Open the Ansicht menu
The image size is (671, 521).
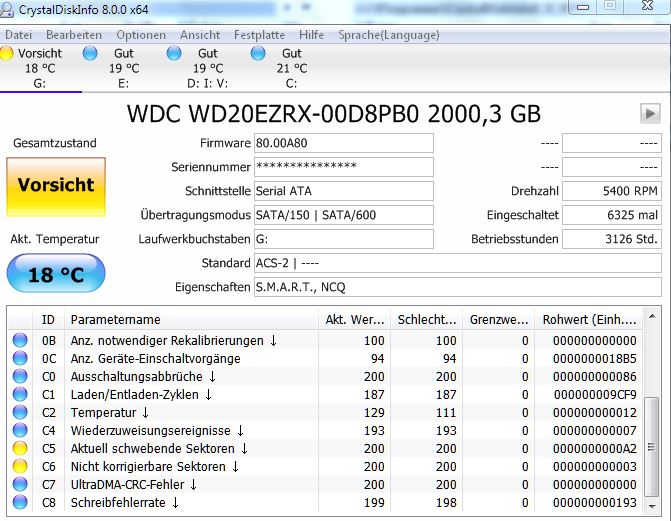coord(200,35)
